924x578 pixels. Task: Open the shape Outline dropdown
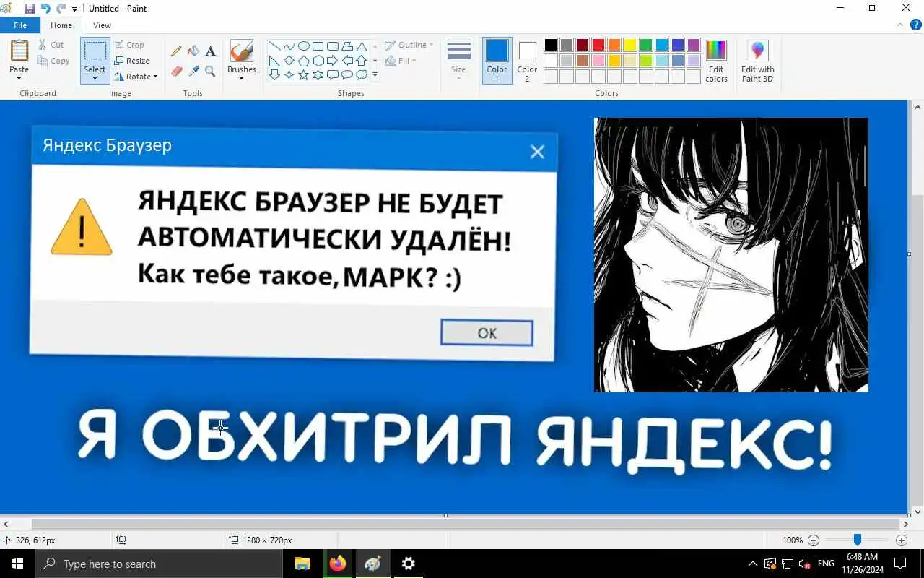pos(409,45)
